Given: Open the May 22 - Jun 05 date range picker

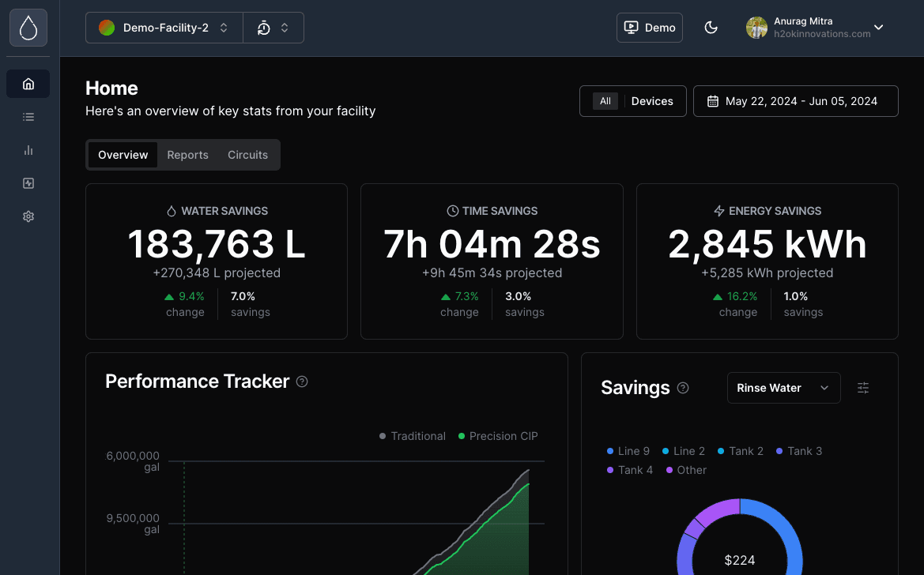Looking at the screenshot, I should pyautogui.click(x=795, y=101).
